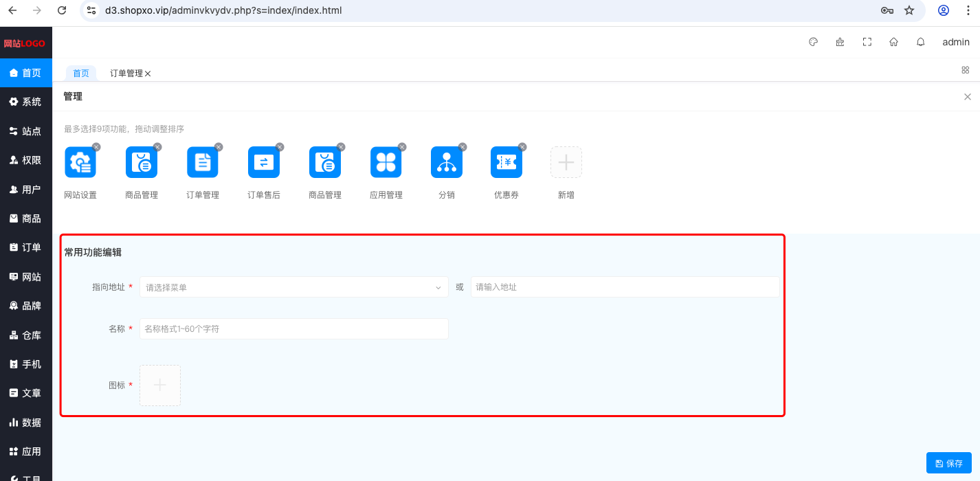Screen dimensions: 980x481
Task: Close the 订单管理 tab
Action: pos(148,74)
